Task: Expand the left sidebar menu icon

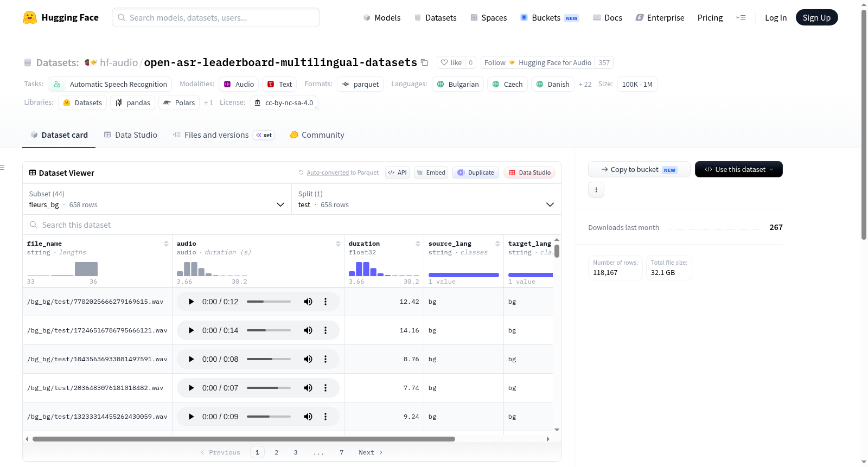Action: (2, 168)
